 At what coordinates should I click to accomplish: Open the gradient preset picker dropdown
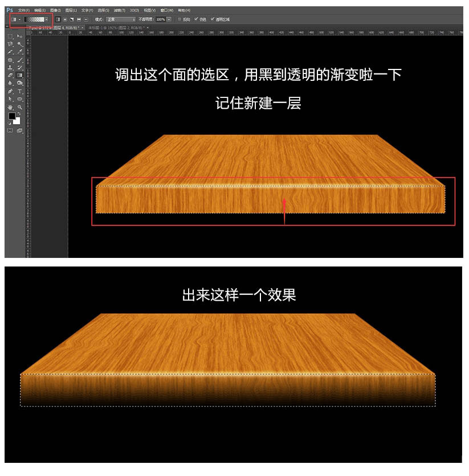pyautogui.click(x=45, y=20)
